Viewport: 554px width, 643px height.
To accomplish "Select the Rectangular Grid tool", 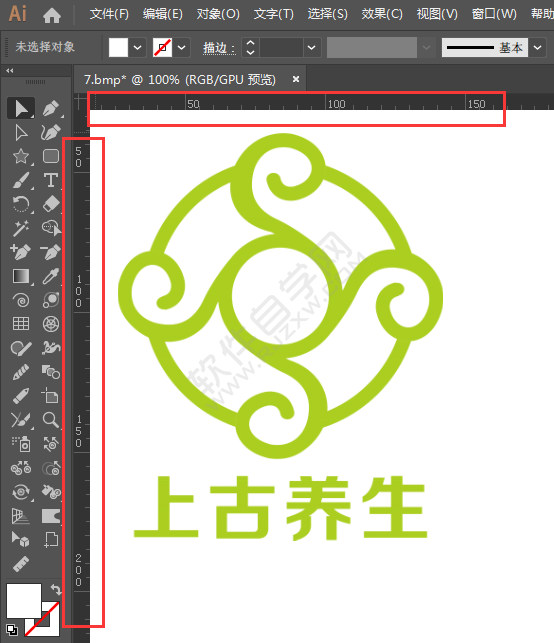I will [x=21, y=324].
